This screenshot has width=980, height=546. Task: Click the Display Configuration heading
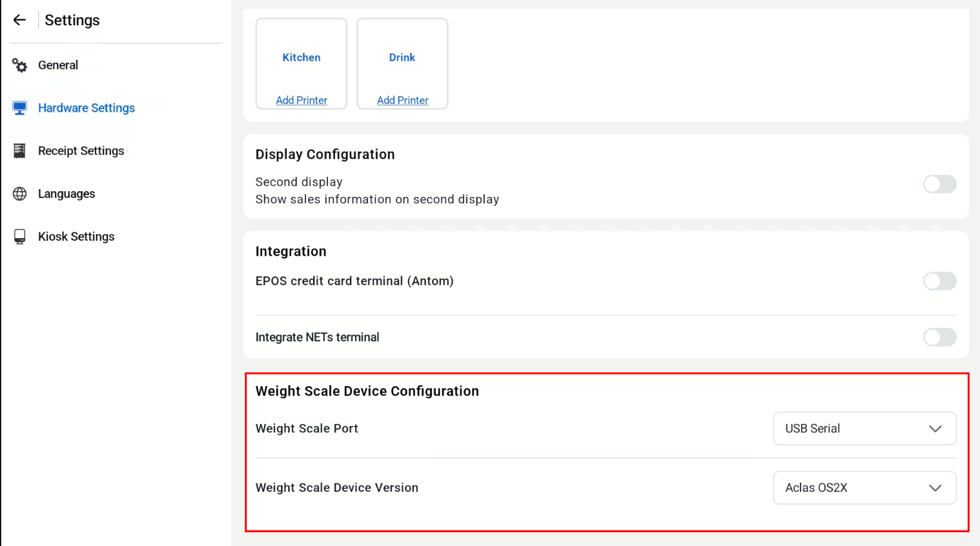click(x=325, y=154)
